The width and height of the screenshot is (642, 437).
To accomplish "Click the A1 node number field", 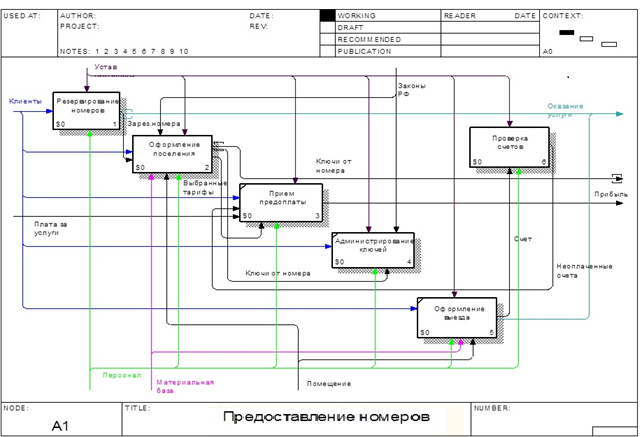I will click(x=60, y=426).
